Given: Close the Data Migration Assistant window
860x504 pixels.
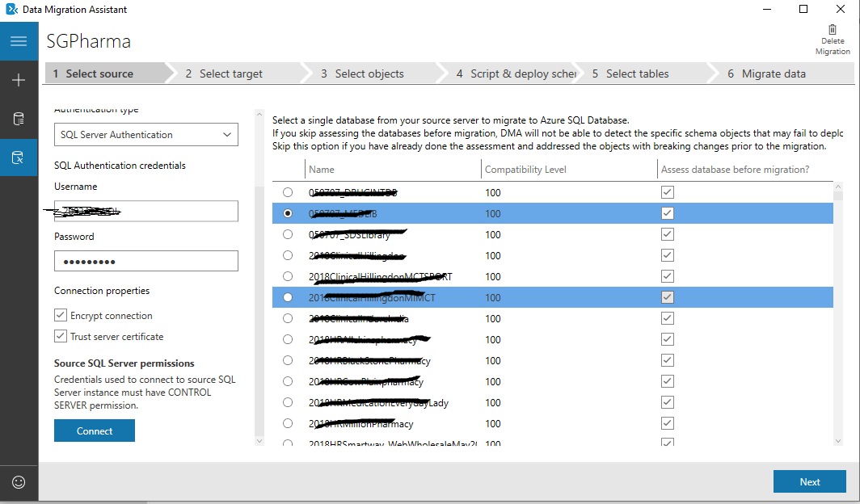Looking at the screenshot, I should pyautogui.click(x=841, y=10).
